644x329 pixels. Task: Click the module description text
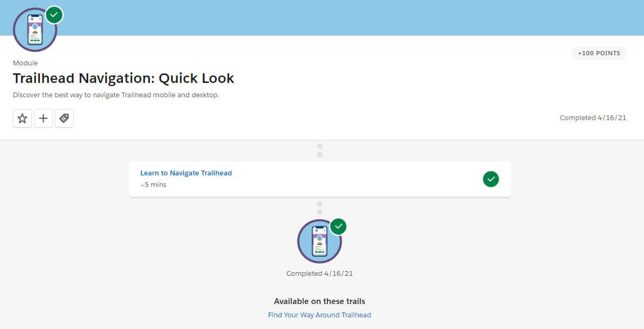coord(116,95)
